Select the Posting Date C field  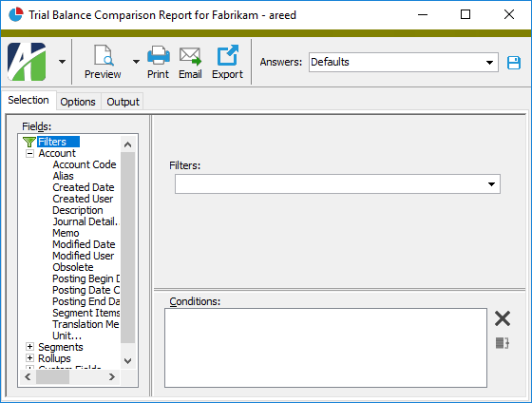[85, 290]
